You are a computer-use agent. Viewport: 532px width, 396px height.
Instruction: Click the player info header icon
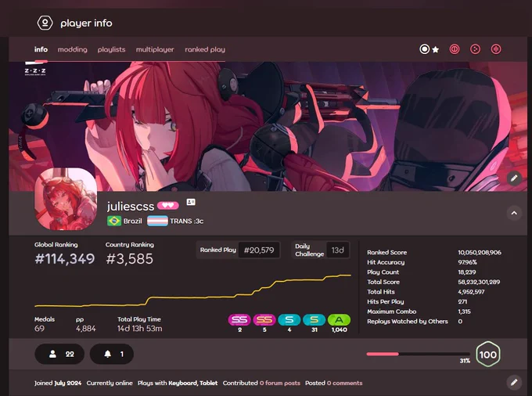tap(45, 23)
